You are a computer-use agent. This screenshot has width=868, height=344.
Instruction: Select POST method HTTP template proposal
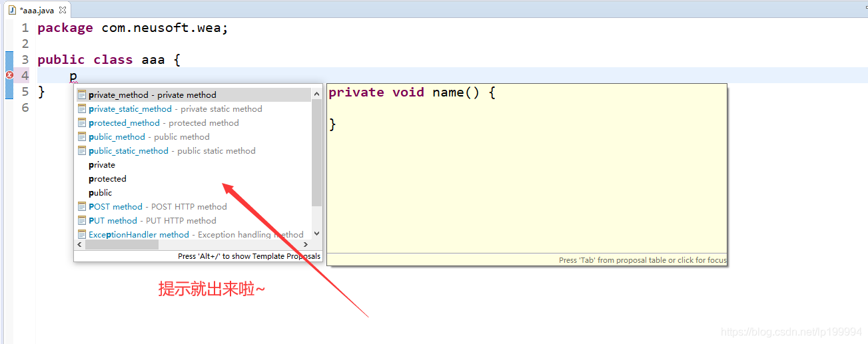[x=193, y=206]
